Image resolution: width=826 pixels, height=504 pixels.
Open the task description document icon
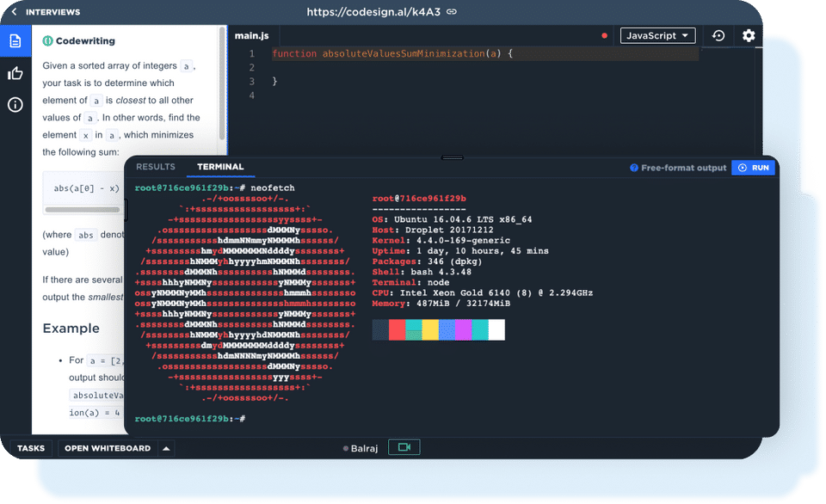(x=15, y=40)
